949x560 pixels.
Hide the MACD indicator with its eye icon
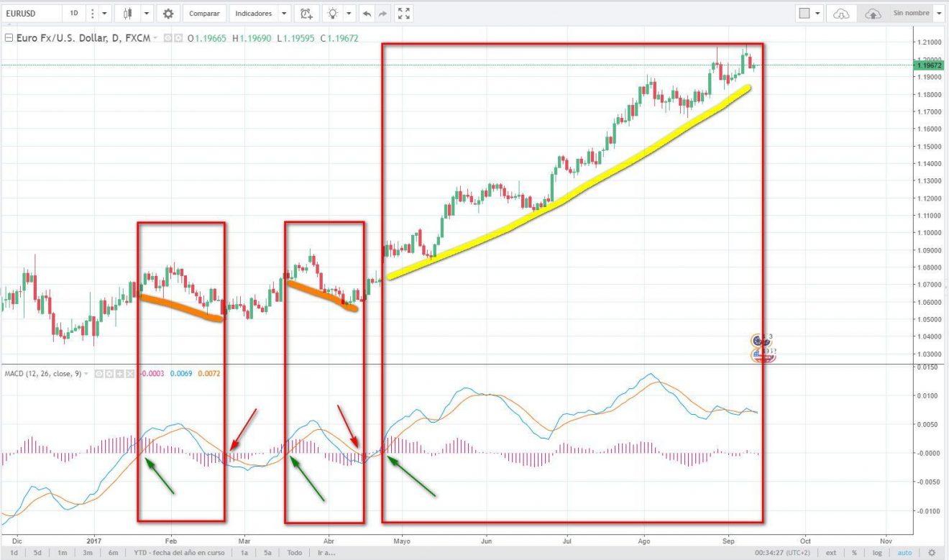click(98, 373)
